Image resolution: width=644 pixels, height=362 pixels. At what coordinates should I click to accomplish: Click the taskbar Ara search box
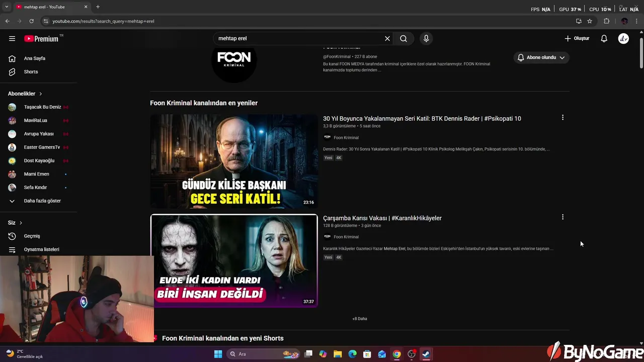point(264,354)
